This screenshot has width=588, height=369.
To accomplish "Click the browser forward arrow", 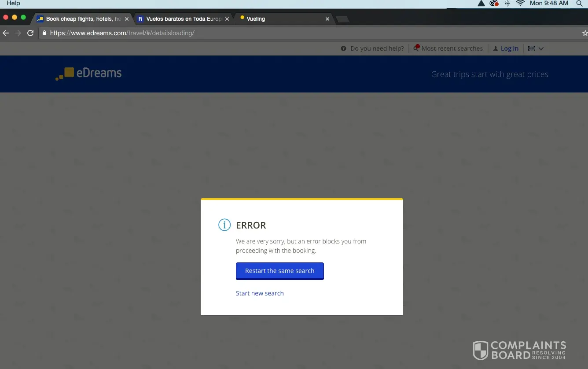I will pos(18,33).
